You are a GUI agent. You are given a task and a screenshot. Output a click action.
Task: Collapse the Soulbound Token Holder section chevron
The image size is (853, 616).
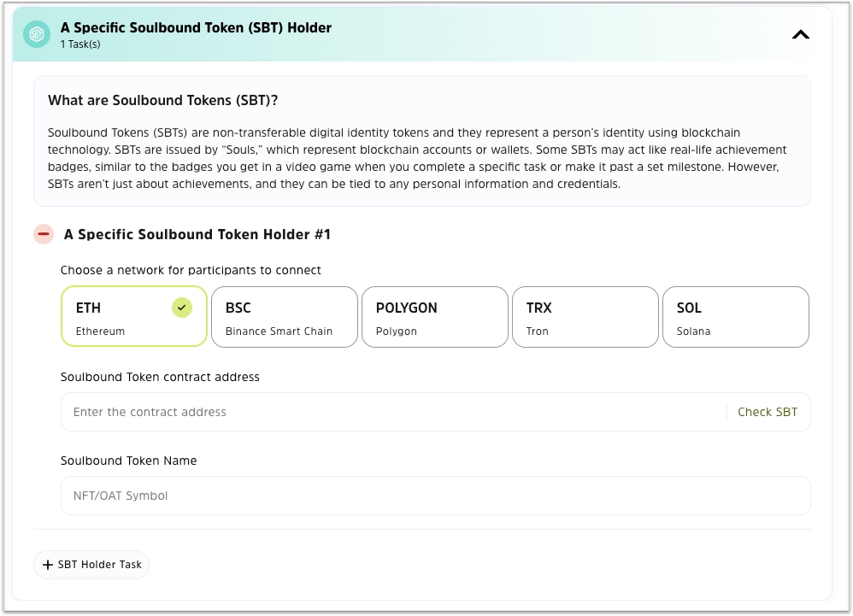pyautogui.click(x=800, y=35)
